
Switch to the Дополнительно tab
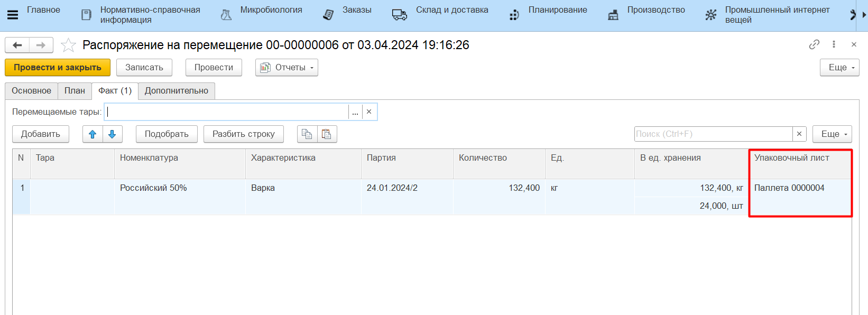[177, 91]
